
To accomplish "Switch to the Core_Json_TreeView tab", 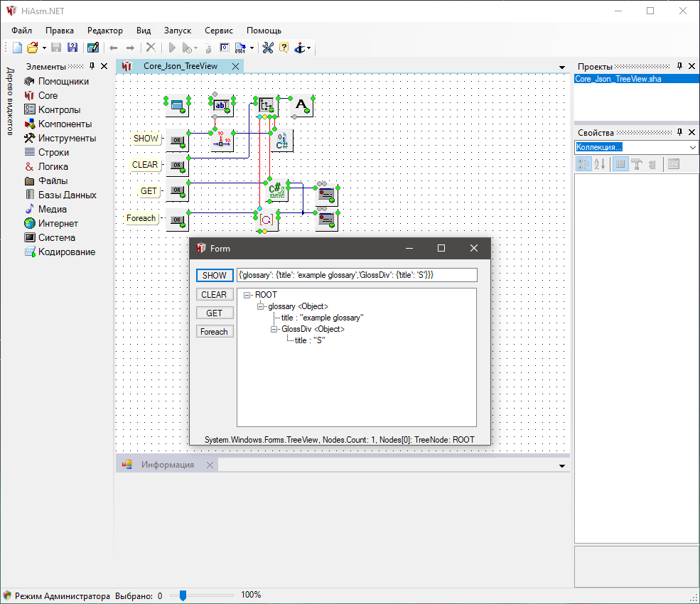I will 180,66.
